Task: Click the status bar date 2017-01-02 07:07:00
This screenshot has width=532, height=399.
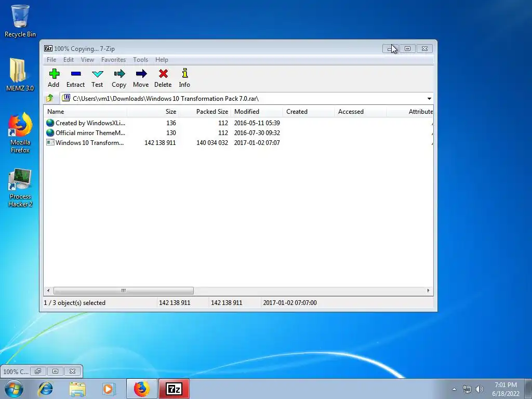Action: tap(290, 303)
